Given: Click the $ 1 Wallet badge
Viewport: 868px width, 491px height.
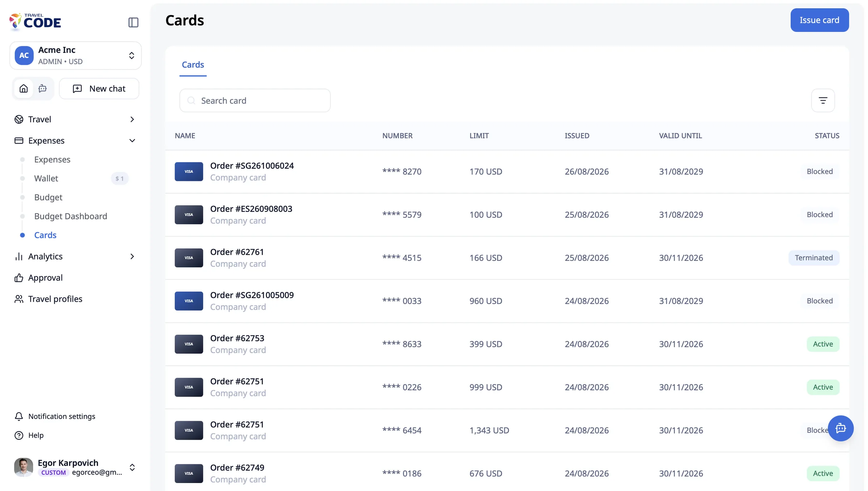Looking at the screenshot, I should pos(120,178).
